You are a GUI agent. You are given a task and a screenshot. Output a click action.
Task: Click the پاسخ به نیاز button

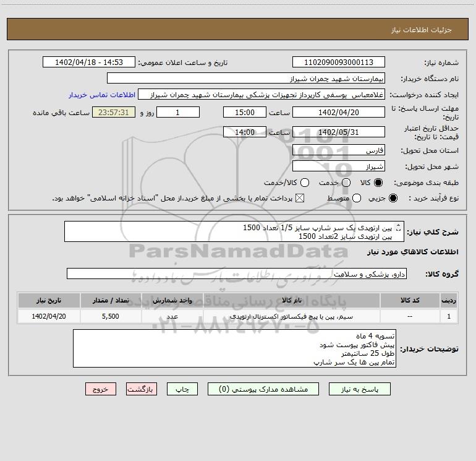tap(359, 389)
